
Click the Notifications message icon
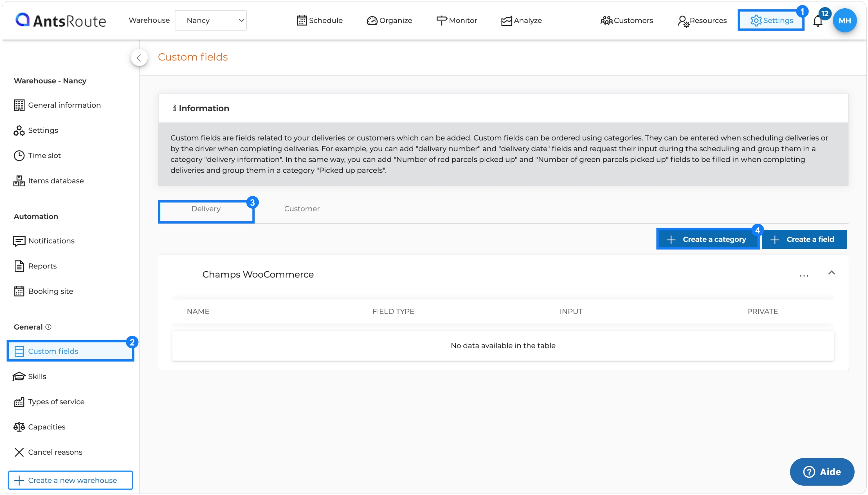point(19,241)
